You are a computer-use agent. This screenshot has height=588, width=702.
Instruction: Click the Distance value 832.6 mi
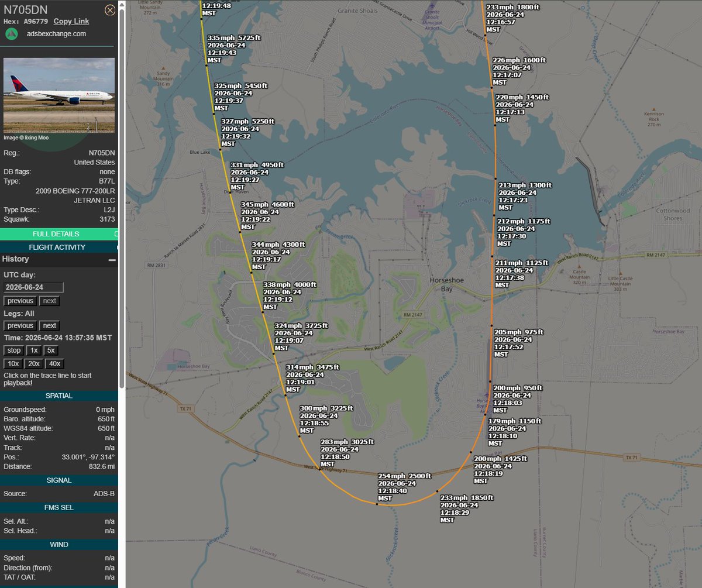(101, 466)
